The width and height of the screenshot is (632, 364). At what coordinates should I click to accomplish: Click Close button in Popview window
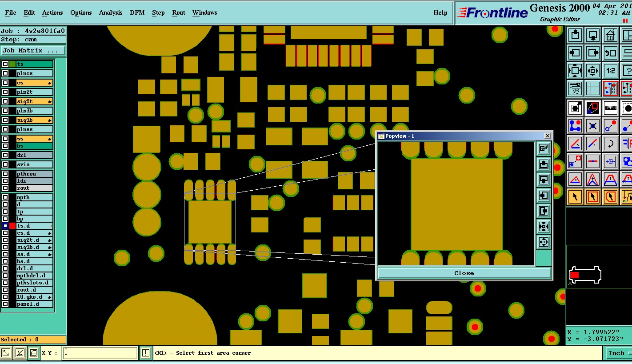click(x=464, y=273)
